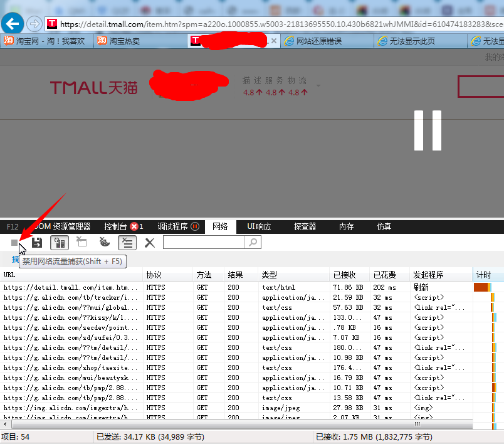Click the large pause overlay on page
Viewport: 504px width, 444px height.
pos(428,130)
